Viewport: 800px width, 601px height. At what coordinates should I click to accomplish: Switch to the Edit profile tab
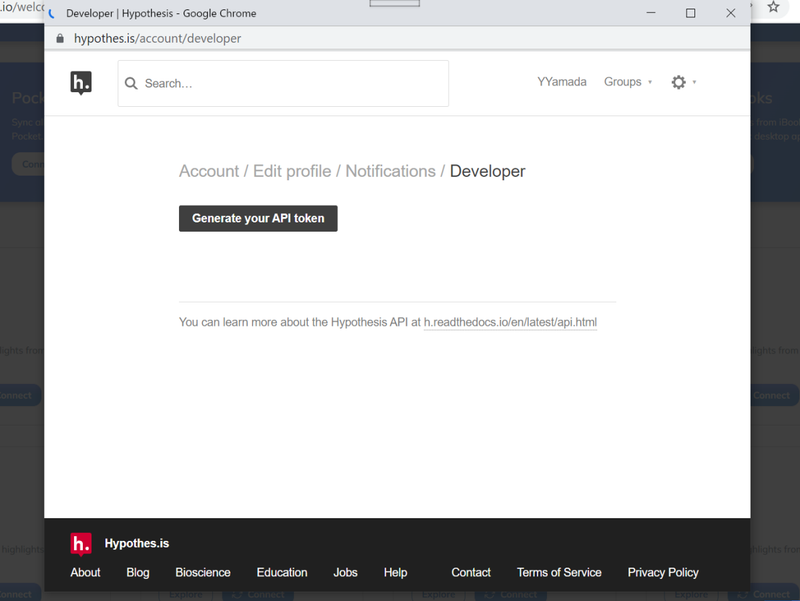[x=292, y=171]
